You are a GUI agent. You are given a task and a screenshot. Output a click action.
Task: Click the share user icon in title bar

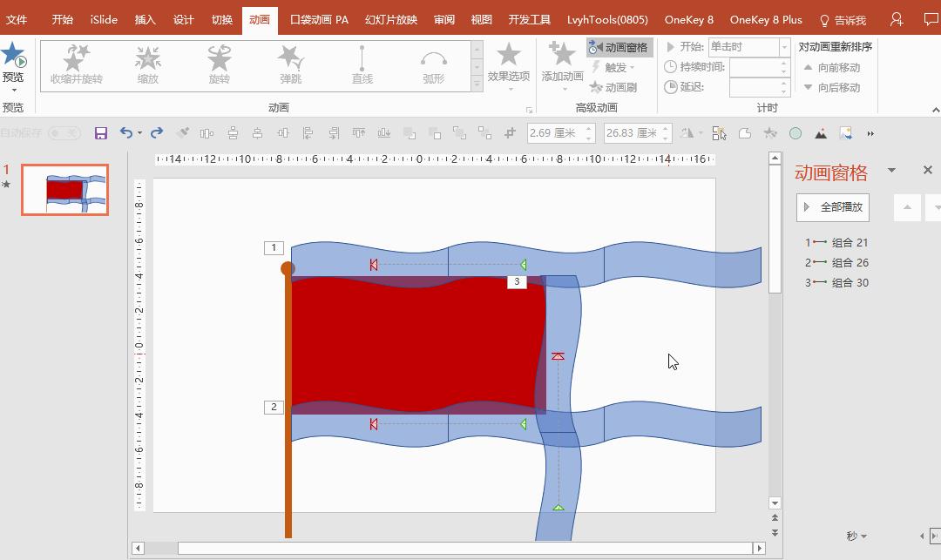pos(897,19)
